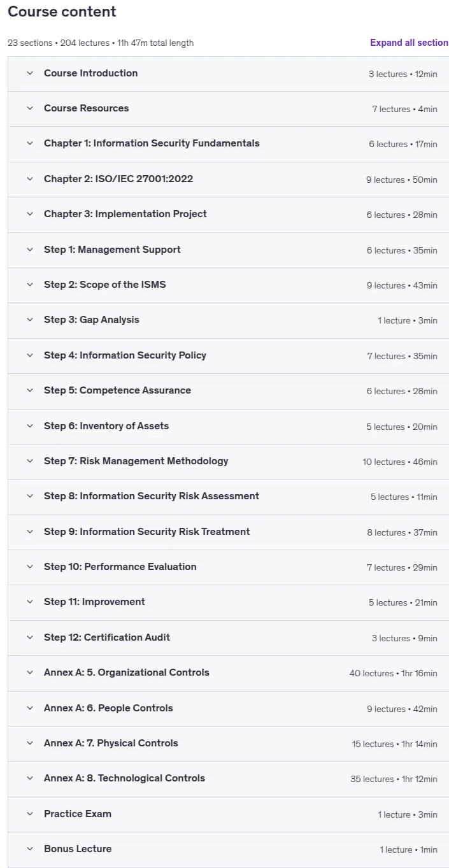The height and width of the screenshot is (868, 449).
Task: Open Step 9: Information Security Risk Treatment
Action: tap(228, 532)
